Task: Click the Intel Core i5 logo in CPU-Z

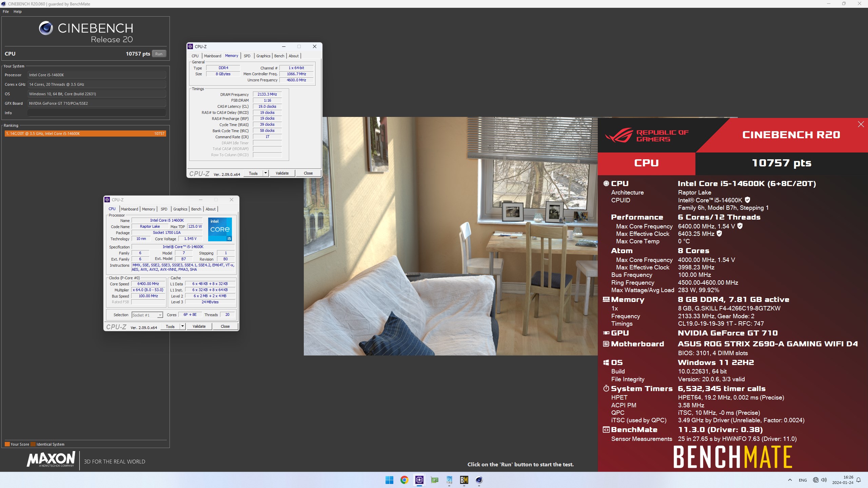Action: point(220,229)
